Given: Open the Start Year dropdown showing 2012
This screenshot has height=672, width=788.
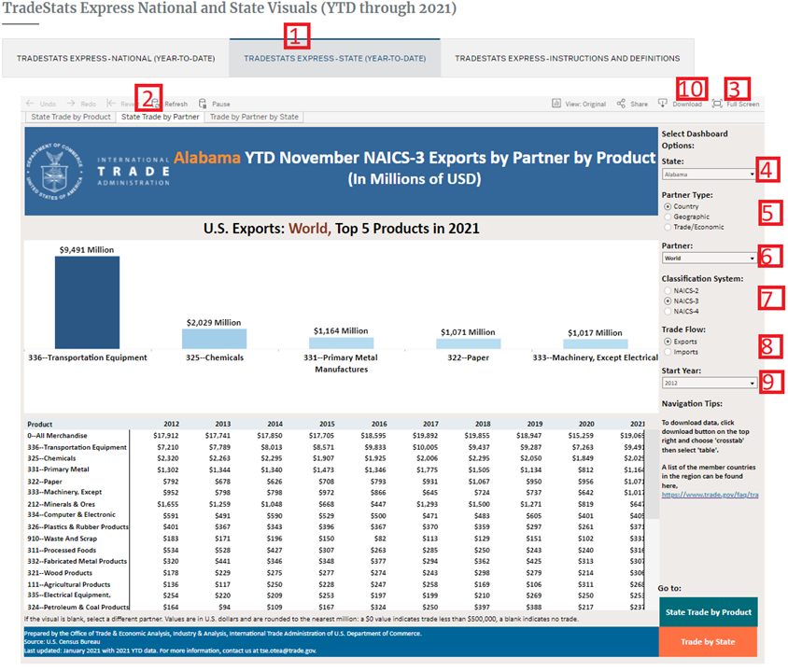Looking at the screenshot, I should (709, 384).
